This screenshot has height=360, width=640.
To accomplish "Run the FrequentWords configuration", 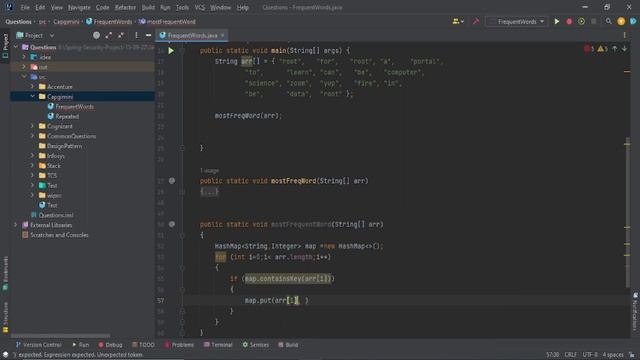I will [x=556, y=21].
